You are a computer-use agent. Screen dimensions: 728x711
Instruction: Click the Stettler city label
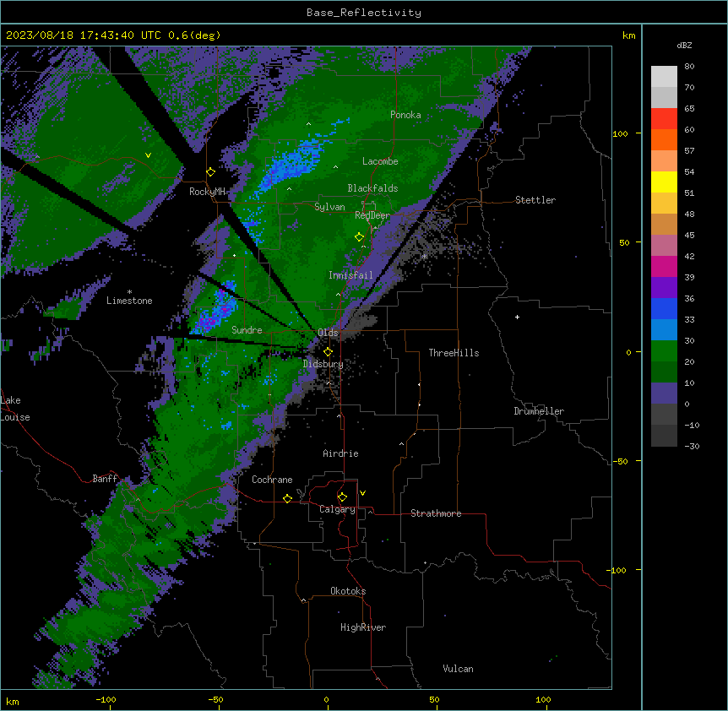pyautogui.click(x=535, y=200)
